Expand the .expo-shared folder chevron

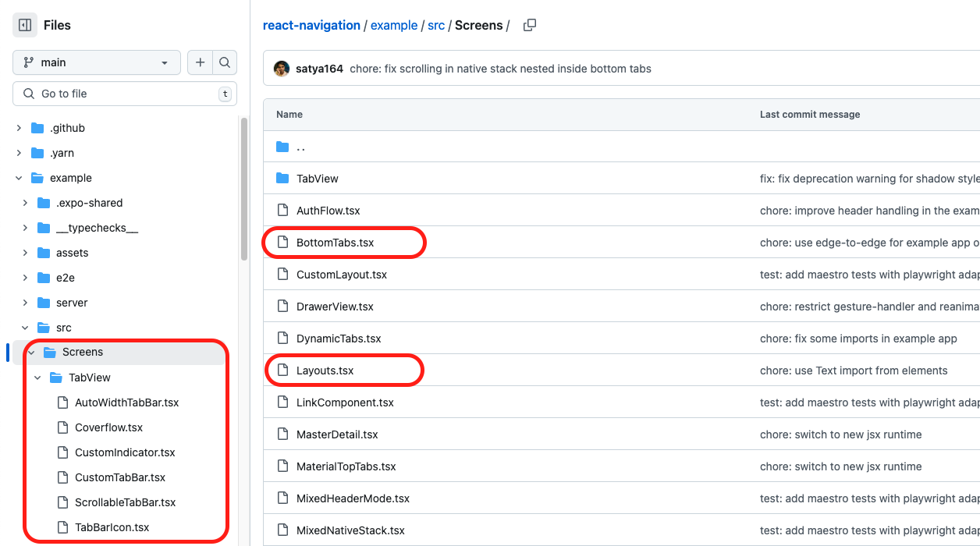[25, 203]
